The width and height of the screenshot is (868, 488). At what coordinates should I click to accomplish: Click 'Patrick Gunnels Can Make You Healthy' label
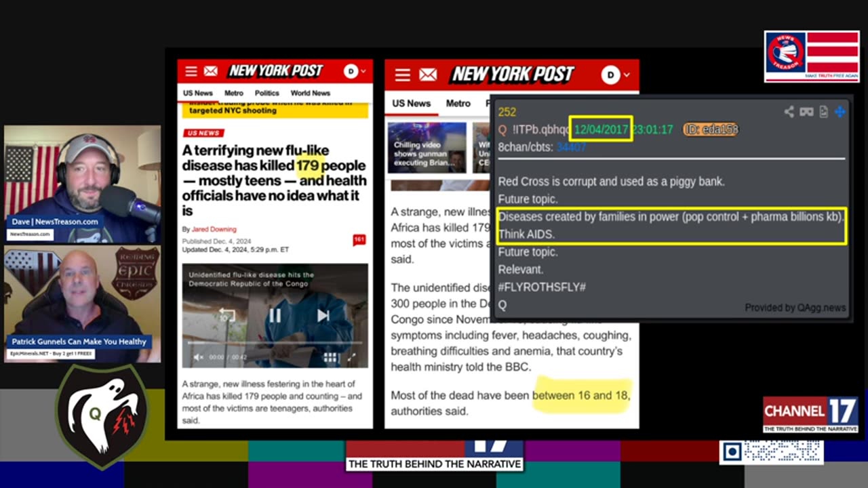[x=79, y=342]
